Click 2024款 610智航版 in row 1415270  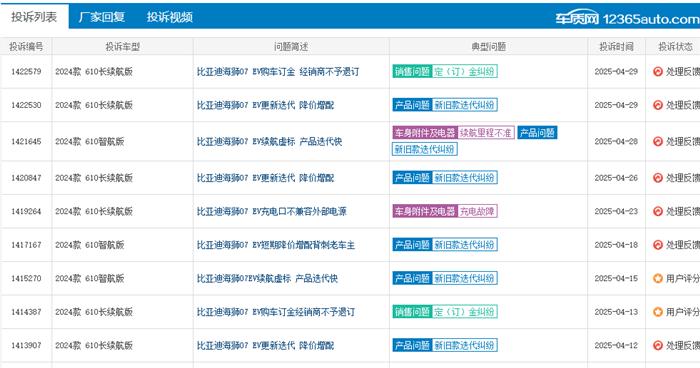pos(90,278)
